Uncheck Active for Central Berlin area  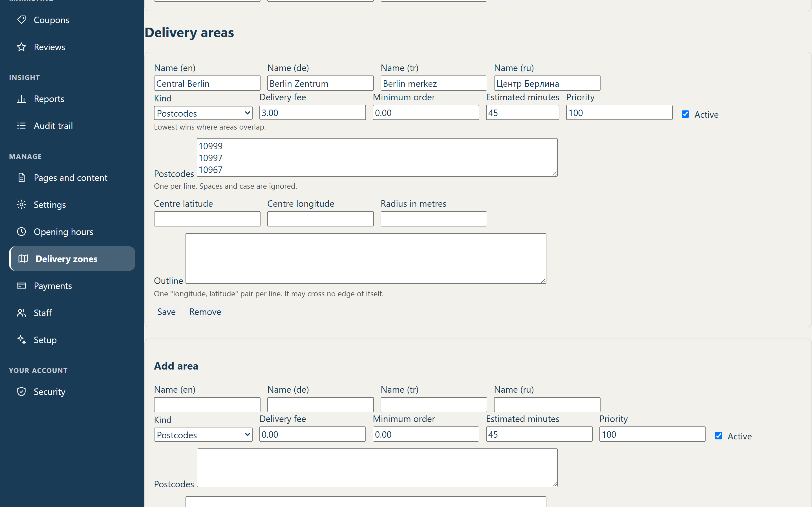pos(685,114)
